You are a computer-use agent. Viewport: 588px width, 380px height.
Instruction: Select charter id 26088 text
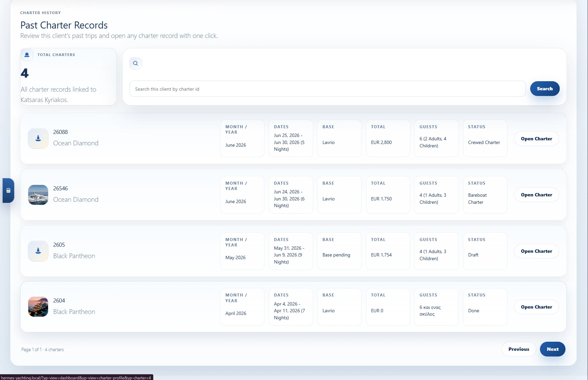pyautogui.click(x=60, y=132)
